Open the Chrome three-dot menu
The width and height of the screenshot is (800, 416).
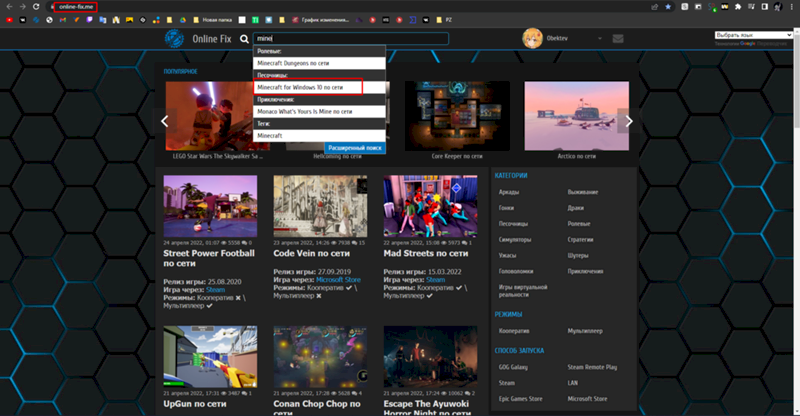[x=791, y=7]
